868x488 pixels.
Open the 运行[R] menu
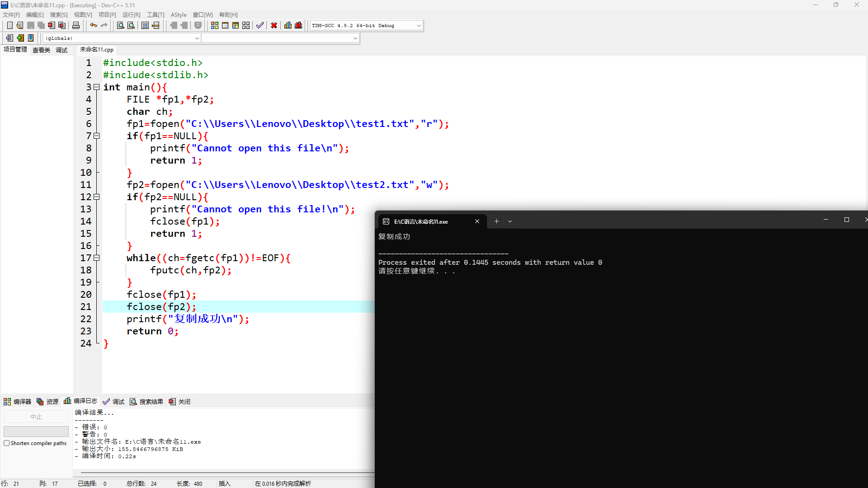(131, 15)
